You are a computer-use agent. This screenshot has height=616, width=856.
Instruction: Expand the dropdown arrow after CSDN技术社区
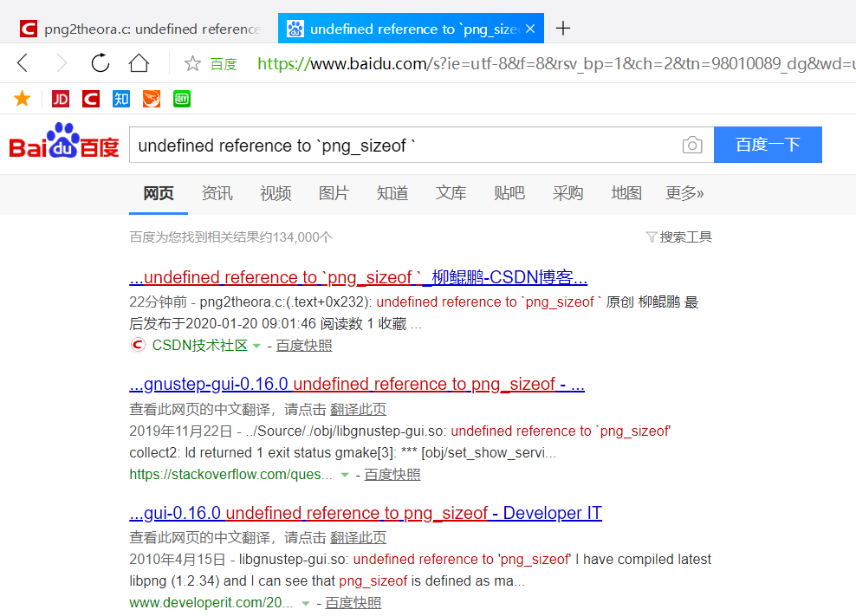256,346
